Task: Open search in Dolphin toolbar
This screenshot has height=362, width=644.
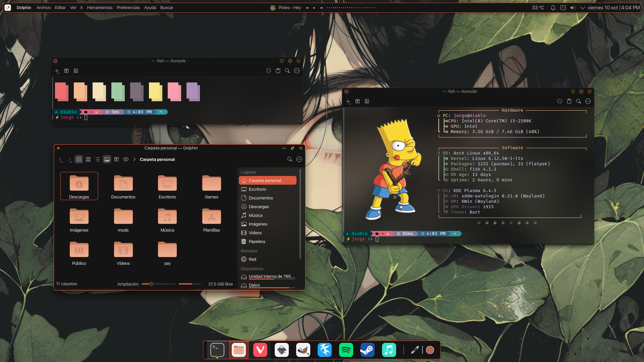Action: click(290, 159)
